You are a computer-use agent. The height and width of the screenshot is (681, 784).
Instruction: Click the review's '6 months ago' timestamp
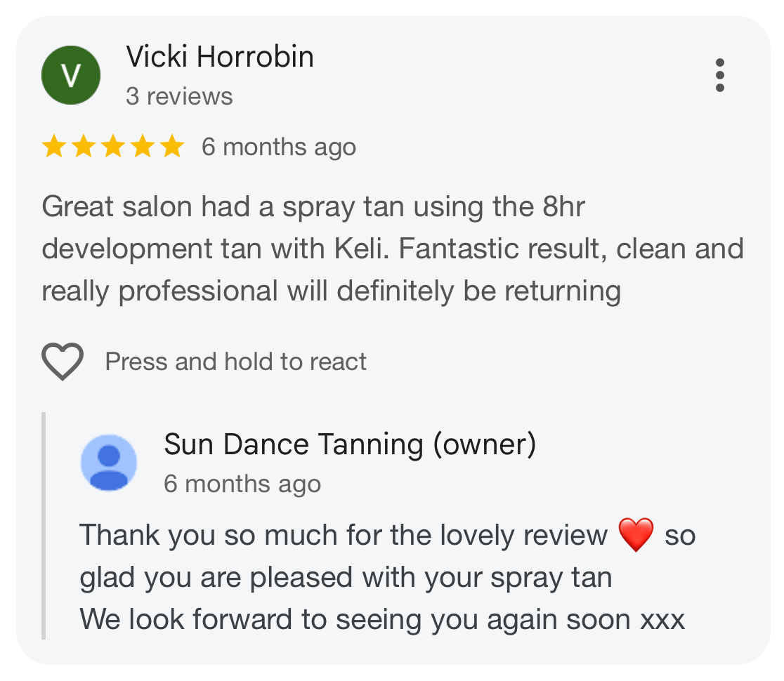pos(279,147)
